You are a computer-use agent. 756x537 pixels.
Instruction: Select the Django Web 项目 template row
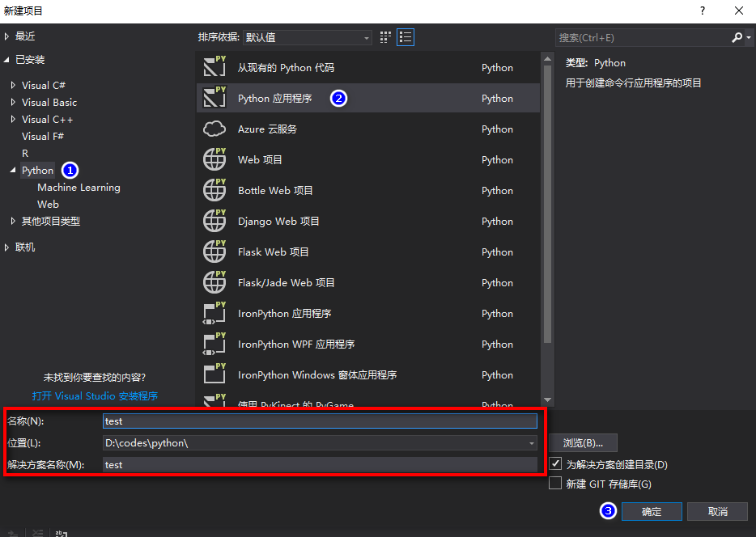click(x=367, y=221)
